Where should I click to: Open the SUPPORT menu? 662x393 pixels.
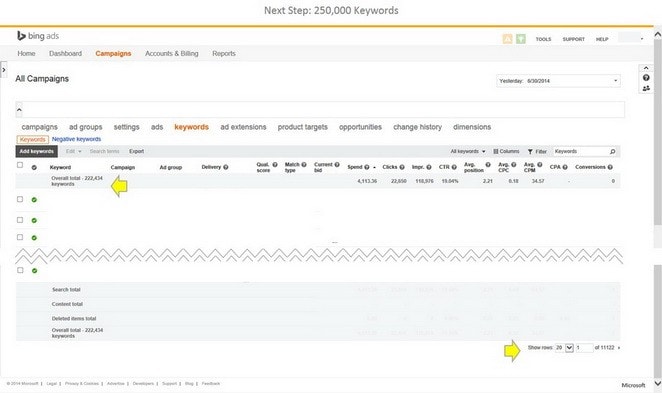click(x=573, y=39)
